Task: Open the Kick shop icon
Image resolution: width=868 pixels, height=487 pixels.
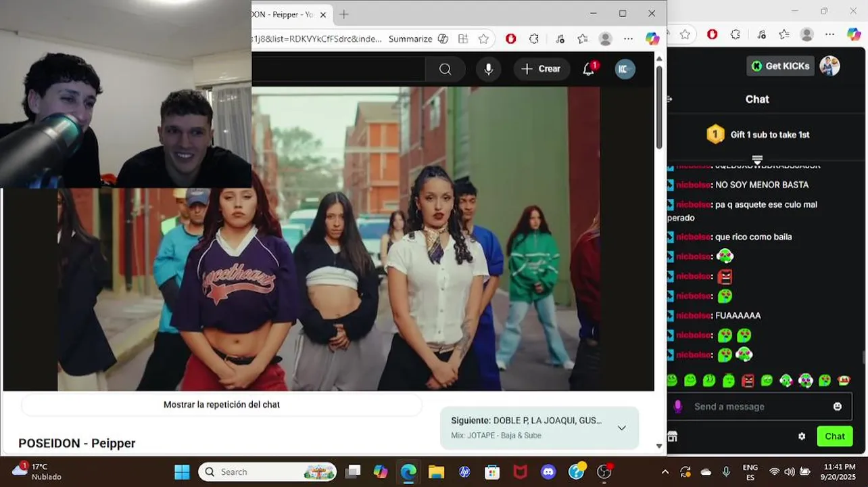Action: click(x=672, y=436)
